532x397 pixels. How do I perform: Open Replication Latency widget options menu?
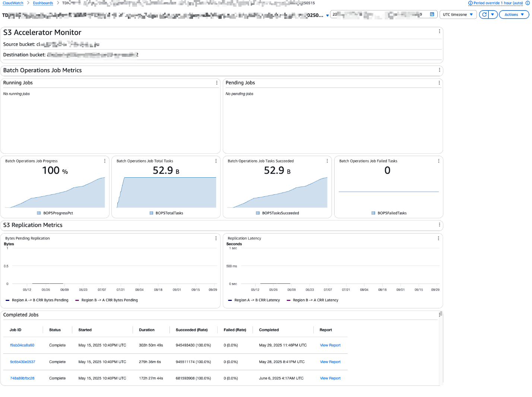438,238
